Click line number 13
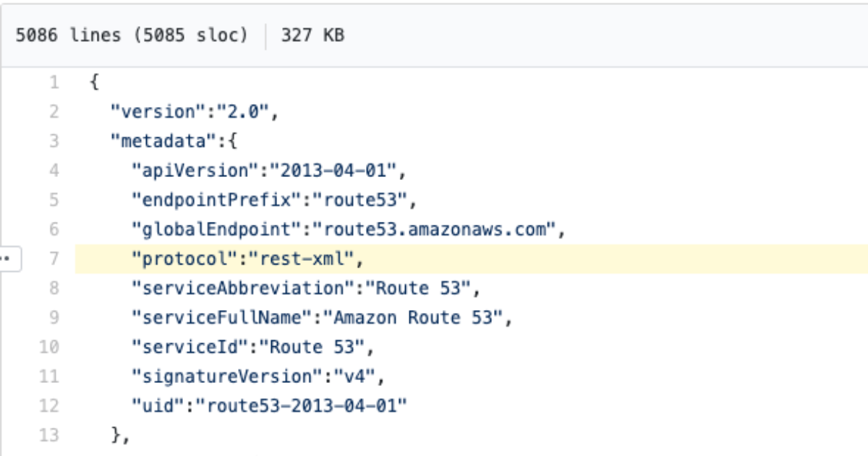This screenshot has height=456, width=868. (49, 435)
